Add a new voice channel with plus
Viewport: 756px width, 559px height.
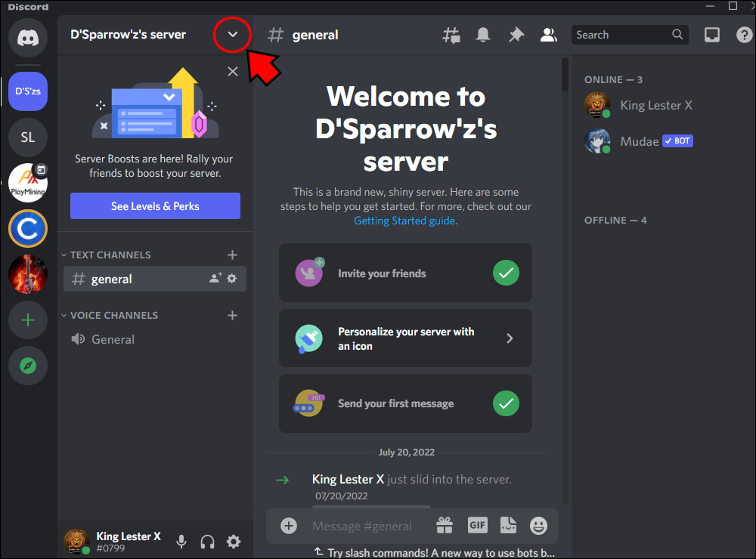(232, 315)
